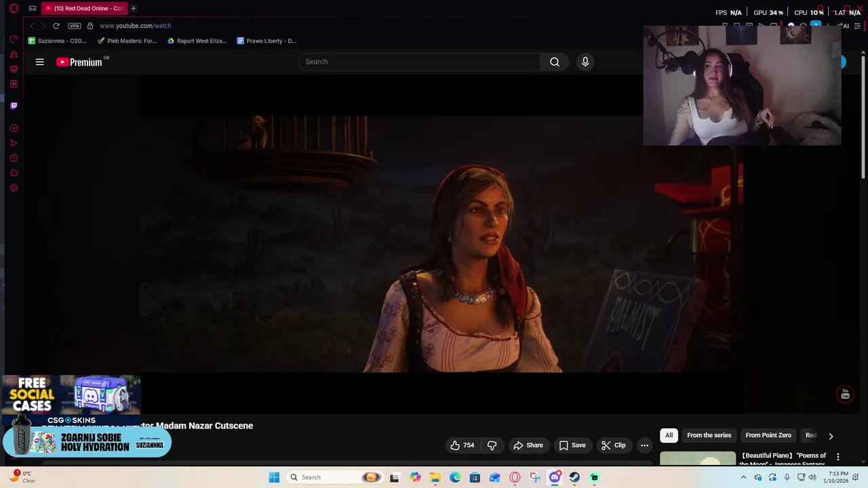Open the YouTube hamburger guide menu
868x488 pixels.
pyautogui.click(x=40, y=62)
